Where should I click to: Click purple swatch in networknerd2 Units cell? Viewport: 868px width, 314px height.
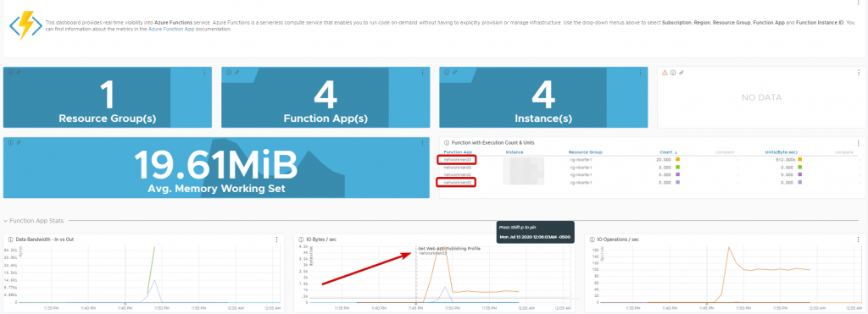point(799,174)
